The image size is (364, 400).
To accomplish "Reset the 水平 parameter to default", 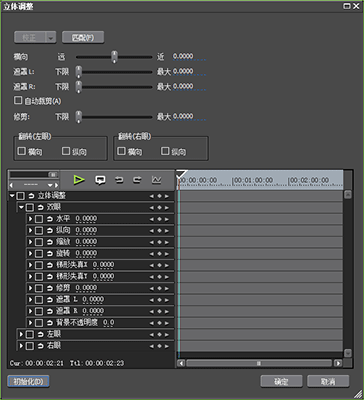I will [x=50, y=219].
